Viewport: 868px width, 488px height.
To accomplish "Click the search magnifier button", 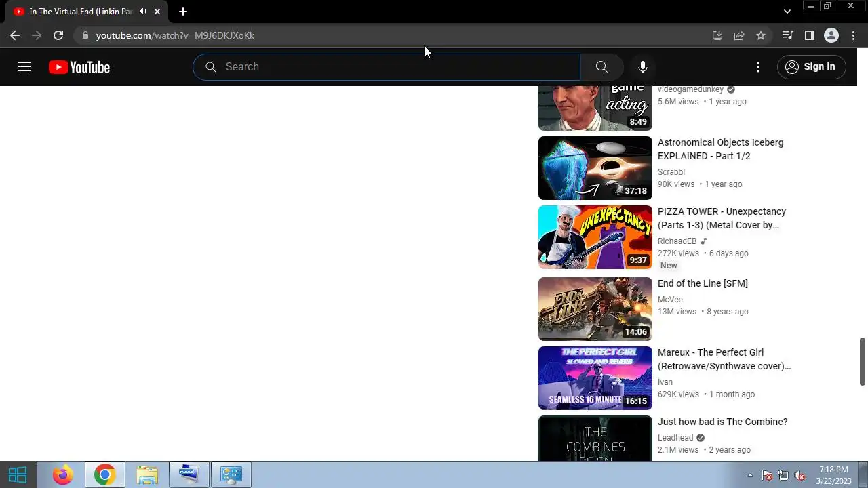I will (x=601, y=66).
